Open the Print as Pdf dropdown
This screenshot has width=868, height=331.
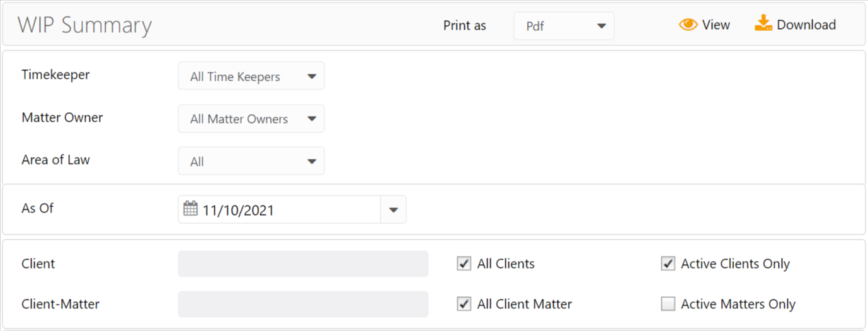[x=564, y=26]
